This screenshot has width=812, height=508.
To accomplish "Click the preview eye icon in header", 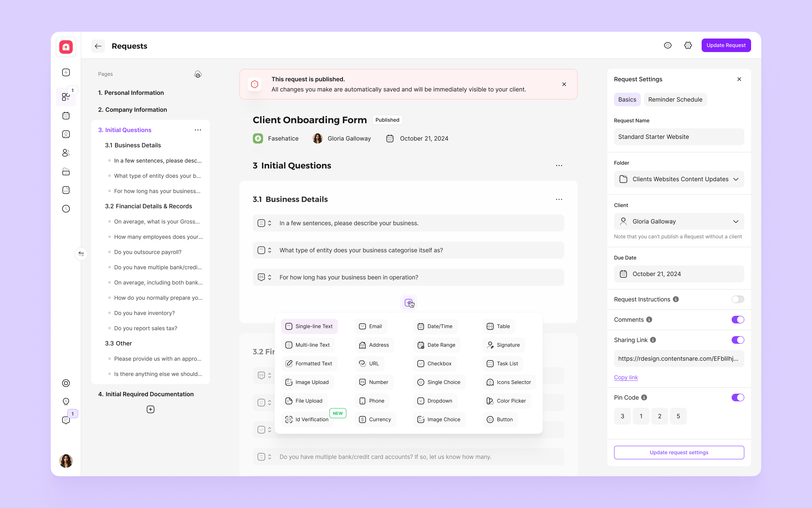I will (x=668, y=45).
